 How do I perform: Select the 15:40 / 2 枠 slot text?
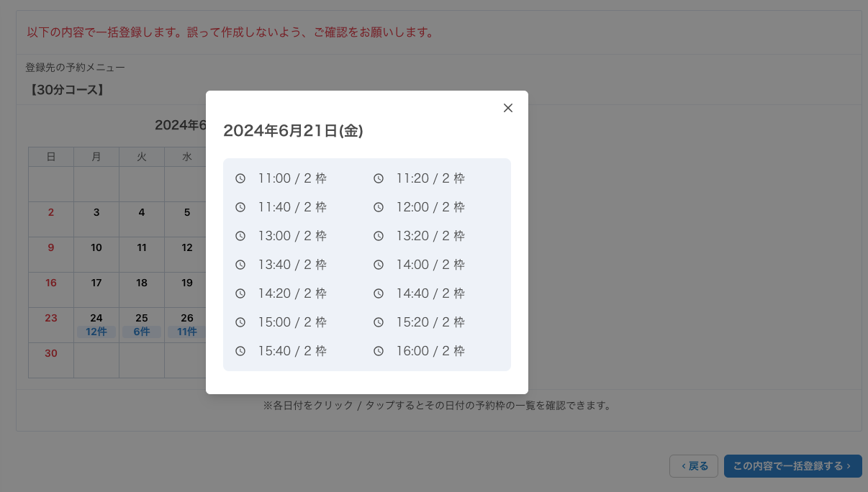[x=292, y=351]
